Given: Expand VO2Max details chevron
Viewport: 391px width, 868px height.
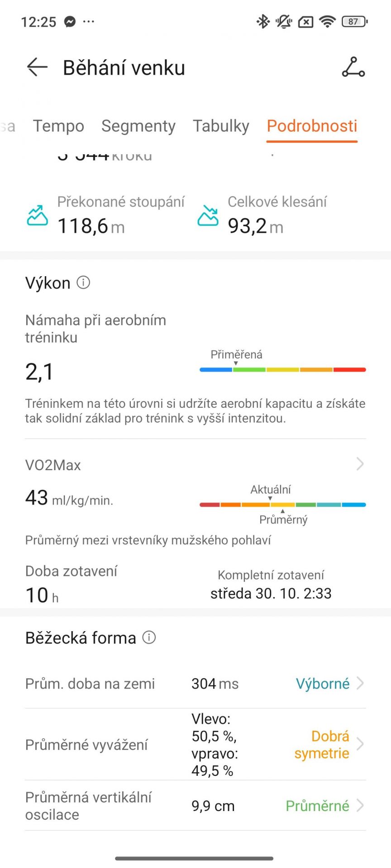Looking at the screenshot, I should click(360, 464).
